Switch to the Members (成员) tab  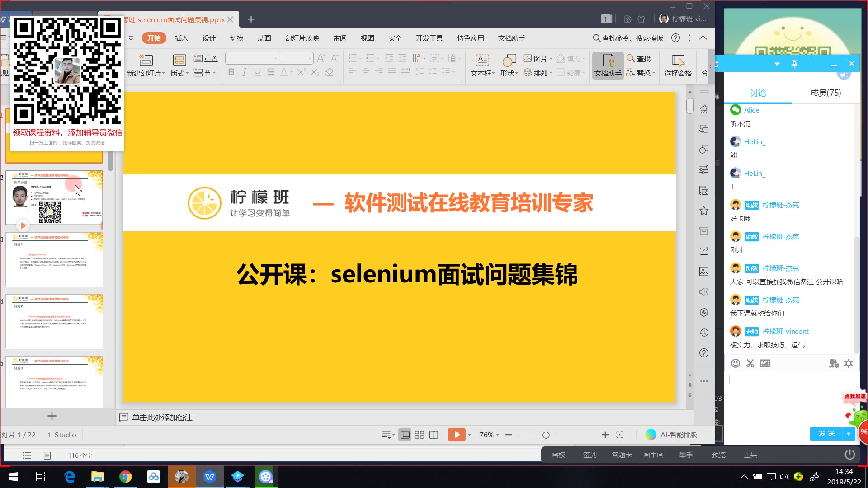click(826, 93)
